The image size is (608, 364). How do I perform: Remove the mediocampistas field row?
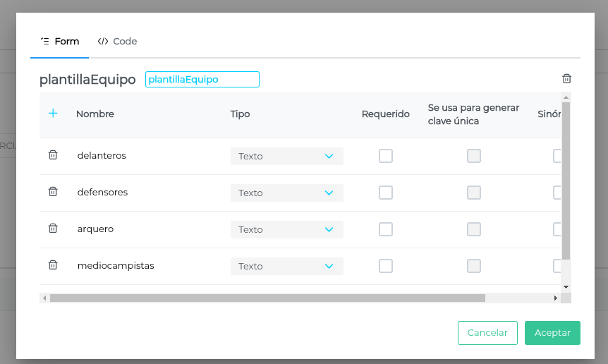[53, 265]
